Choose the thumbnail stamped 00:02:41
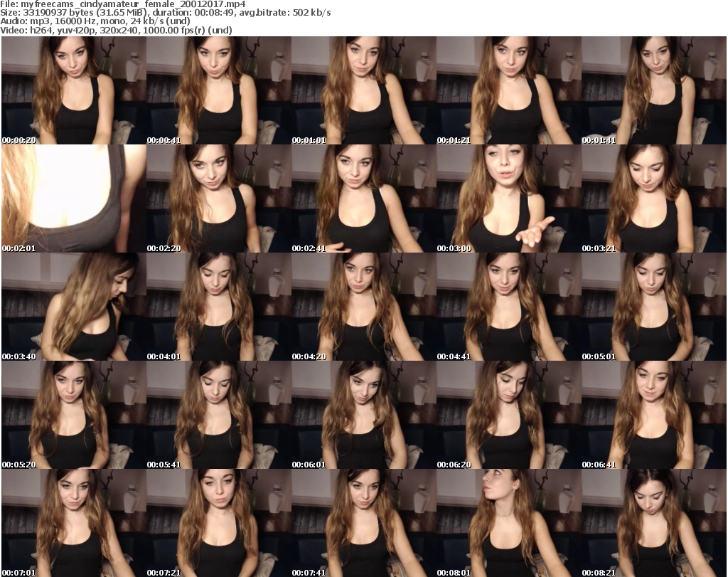Viewport: 728px width, 577px height. (363, 198)
